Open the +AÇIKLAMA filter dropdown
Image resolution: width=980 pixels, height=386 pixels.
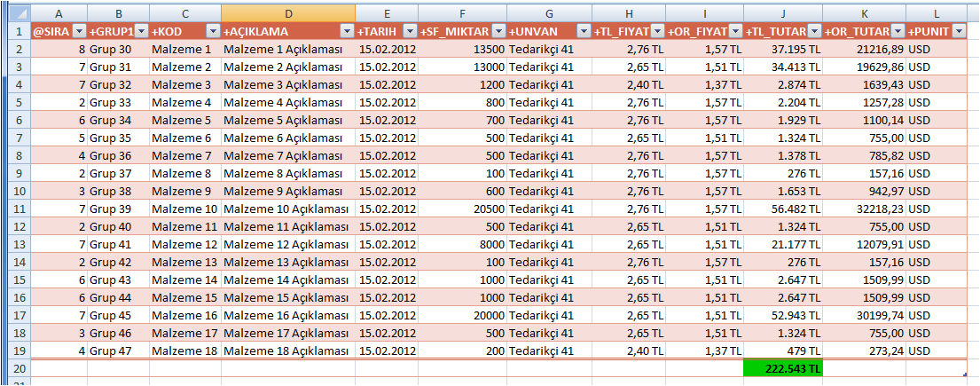347,31
